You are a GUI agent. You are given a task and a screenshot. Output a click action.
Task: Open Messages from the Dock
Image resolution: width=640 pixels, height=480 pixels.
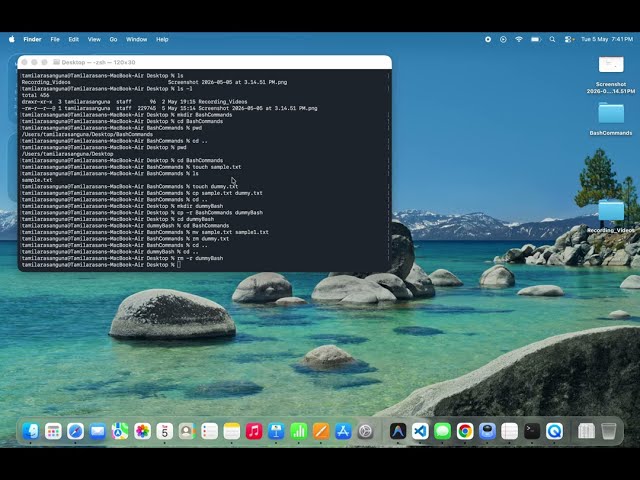click(442, 431)
